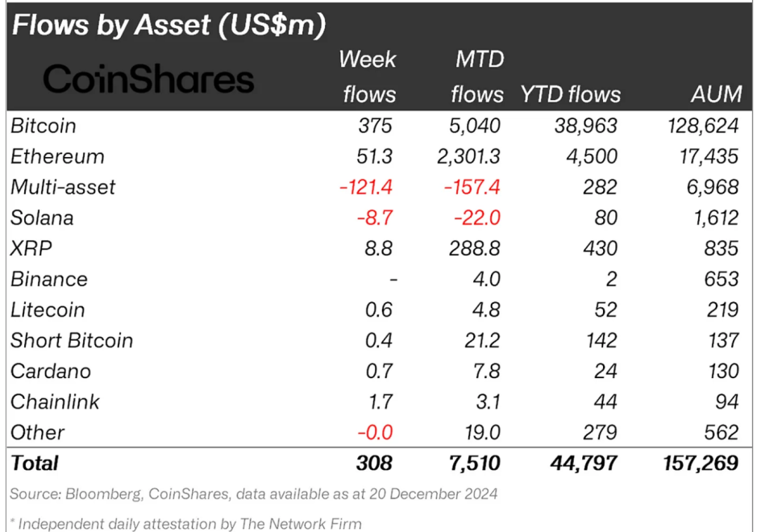Viewport: 757px width, 532px height.
Task: Click the Solana row label
Action: pyautogui.click(x=42, y=218)
